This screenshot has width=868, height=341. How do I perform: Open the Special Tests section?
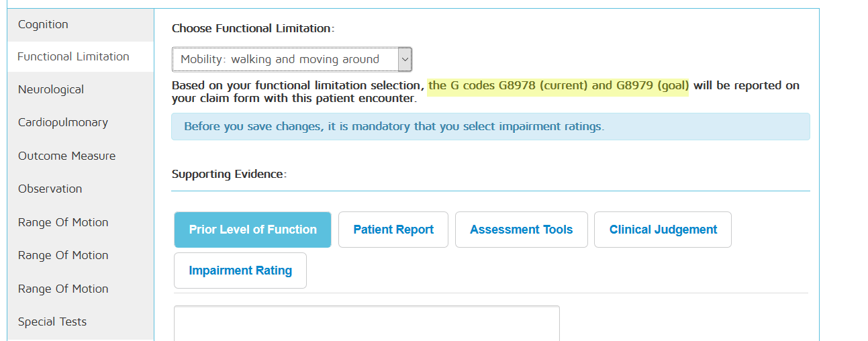click(52, 322)
